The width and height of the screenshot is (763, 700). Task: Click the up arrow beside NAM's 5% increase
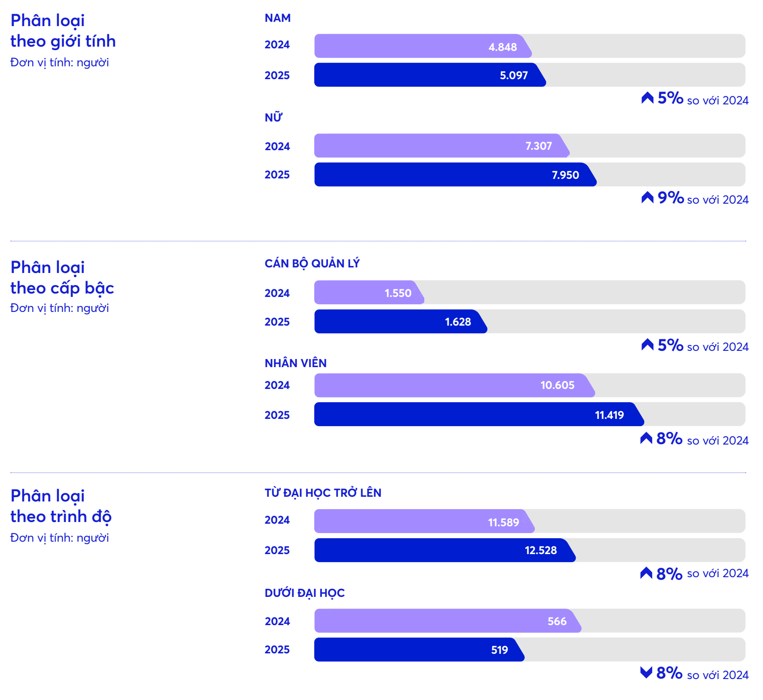point(647,98)
